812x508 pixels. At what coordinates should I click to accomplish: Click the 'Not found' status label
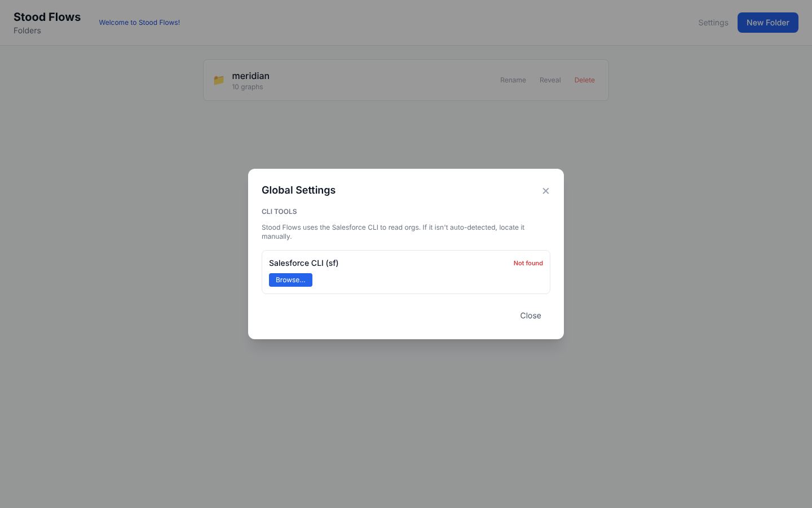tap(528, 263)
